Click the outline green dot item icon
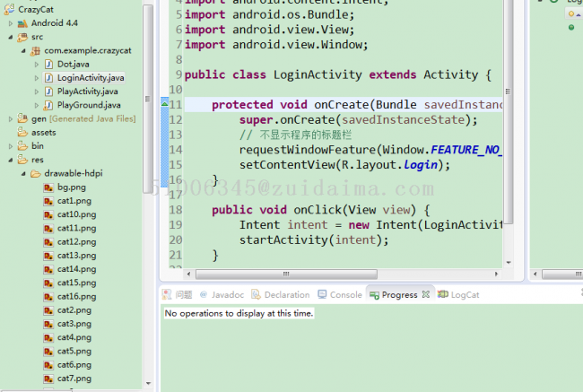The image size is (583, 392). [x=571, y=27]
